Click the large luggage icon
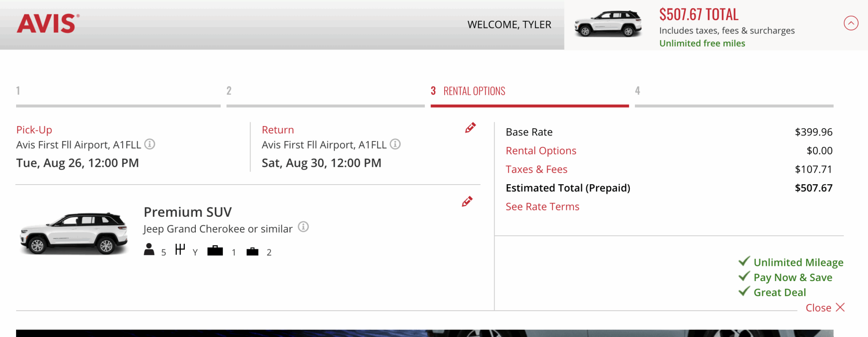 tap(215, 250)
